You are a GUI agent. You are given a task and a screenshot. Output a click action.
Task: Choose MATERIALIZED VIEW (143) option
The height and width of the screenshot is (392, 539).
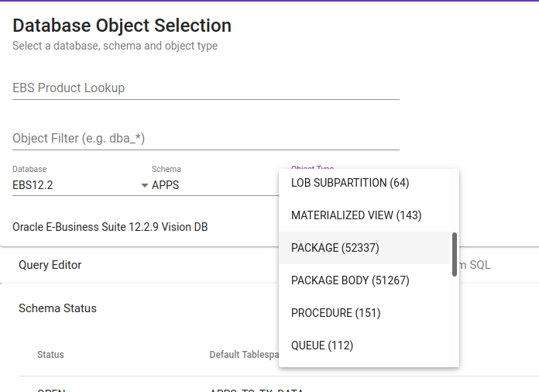coord(365,215)
